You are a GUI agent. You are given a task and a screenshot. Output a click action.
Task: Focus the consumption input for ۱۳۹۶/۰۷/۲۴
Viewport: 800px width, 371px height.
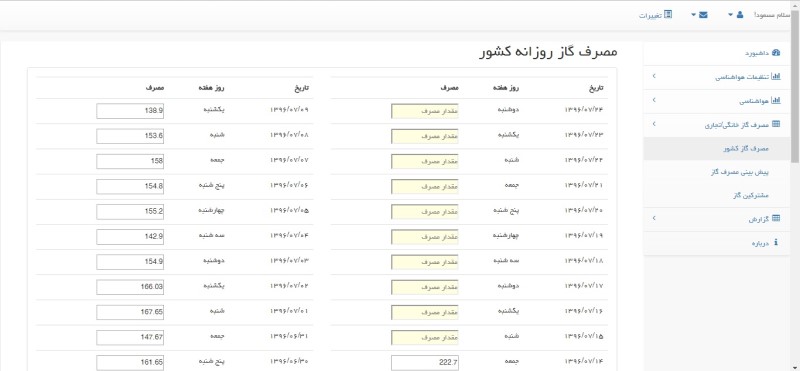(x=424, y=111)
